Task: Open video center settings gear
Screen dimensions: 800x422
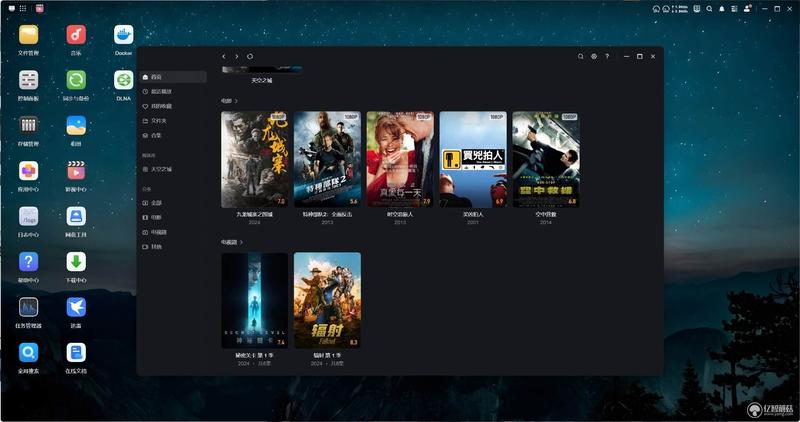Action: pos(594,56)
